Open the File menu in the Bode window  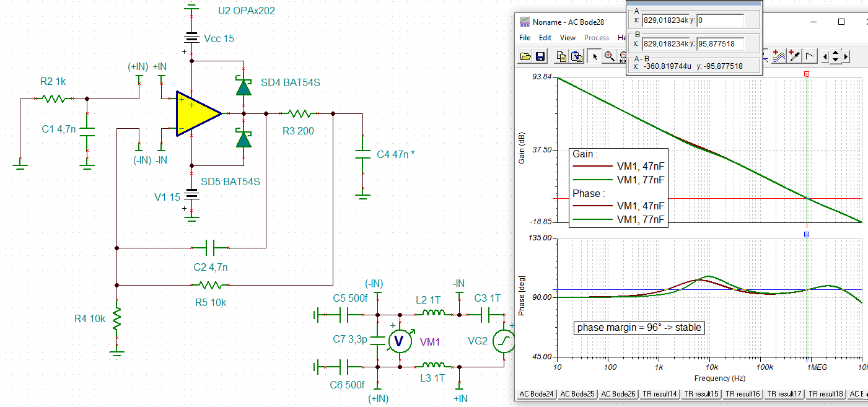(x=525, y=38)
